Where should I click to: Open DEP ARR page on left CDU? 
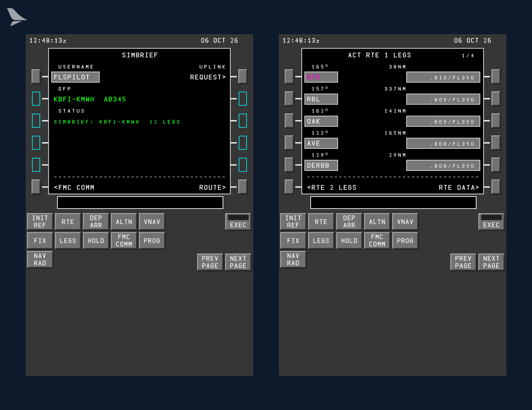pyautogui.click(x=96, y=221)
